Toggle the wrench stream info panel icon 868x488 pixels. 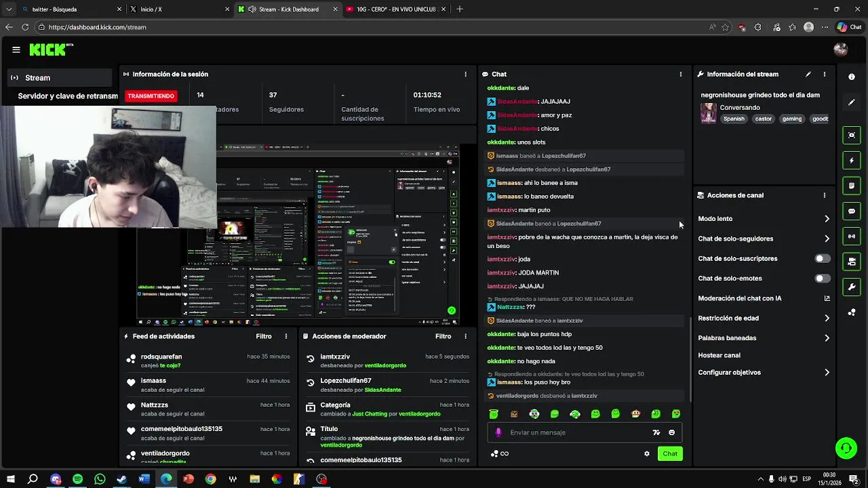pyautogui.click(x=852, y=287)
